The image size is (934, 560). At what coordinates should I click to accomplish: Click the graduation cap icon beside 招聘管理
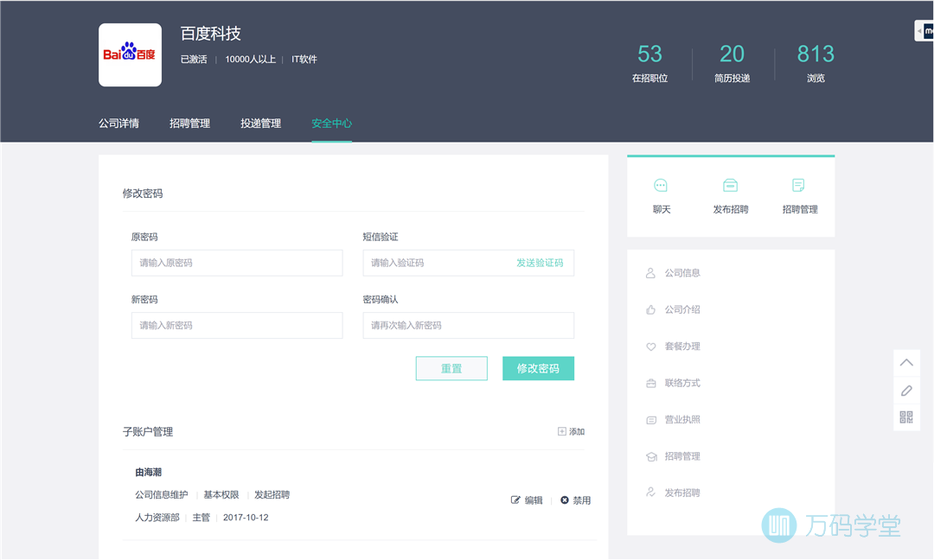(x=650, y=456)
